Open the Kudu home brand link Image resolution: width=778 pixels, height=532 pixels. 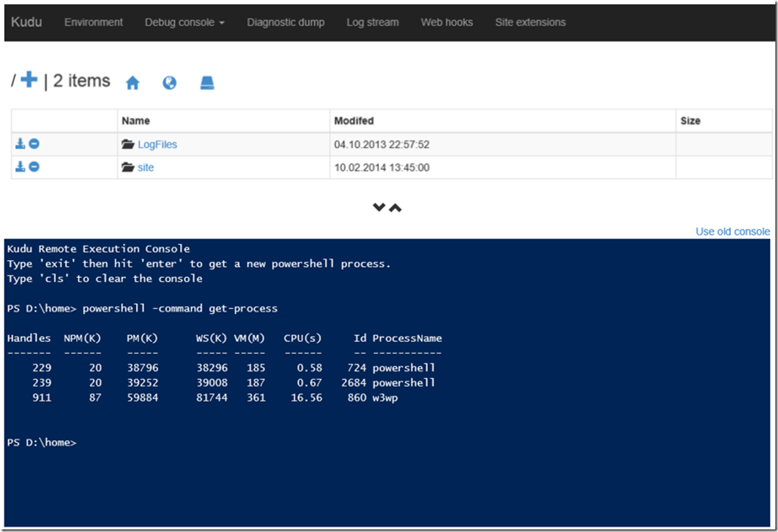click(26, 22)
